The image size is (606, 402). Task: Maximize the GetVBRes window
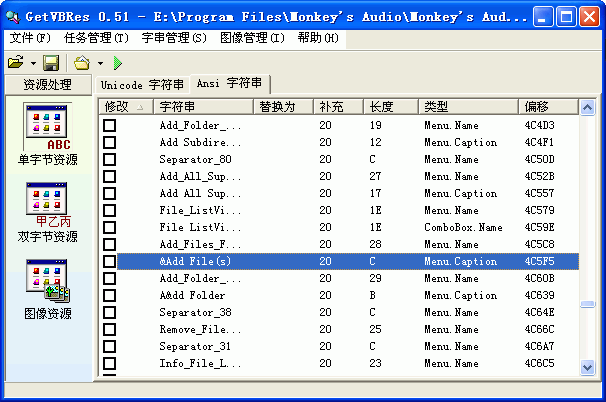pos(567,17)
